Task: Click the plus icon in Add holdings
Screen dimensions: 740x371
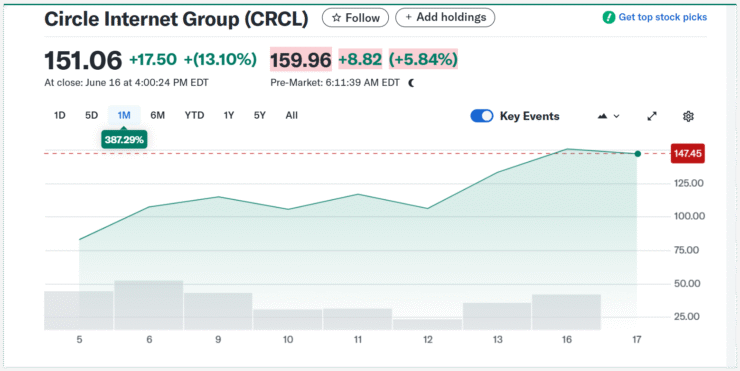Action: [408, 17]
